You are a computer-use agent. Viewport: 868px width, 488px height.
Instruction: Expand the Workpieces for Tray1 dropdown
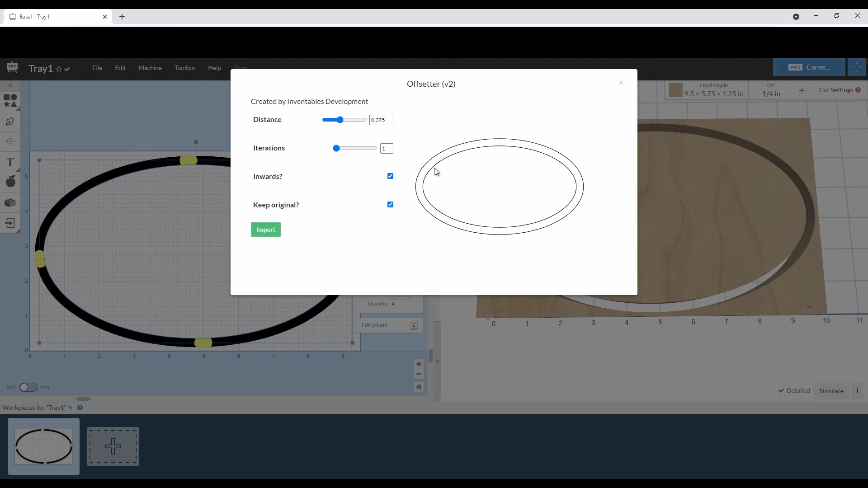[x=71, y=408]
